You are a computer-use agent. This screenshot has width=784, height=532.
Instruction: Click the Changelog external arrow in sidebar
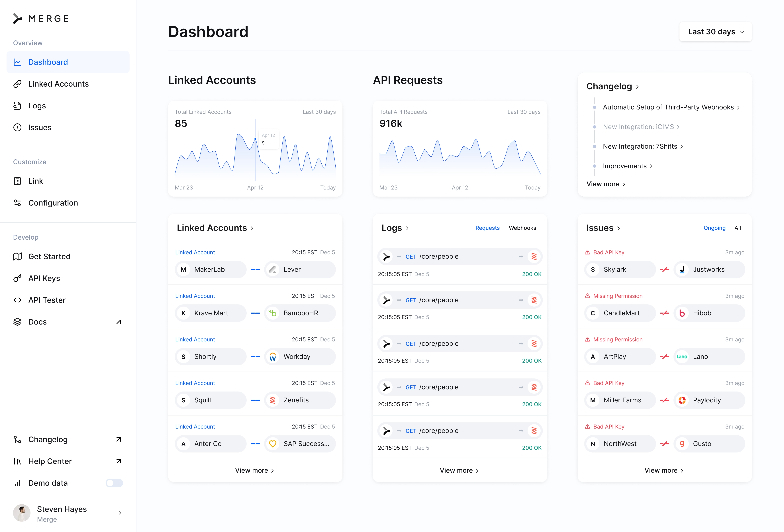(118, 440)
